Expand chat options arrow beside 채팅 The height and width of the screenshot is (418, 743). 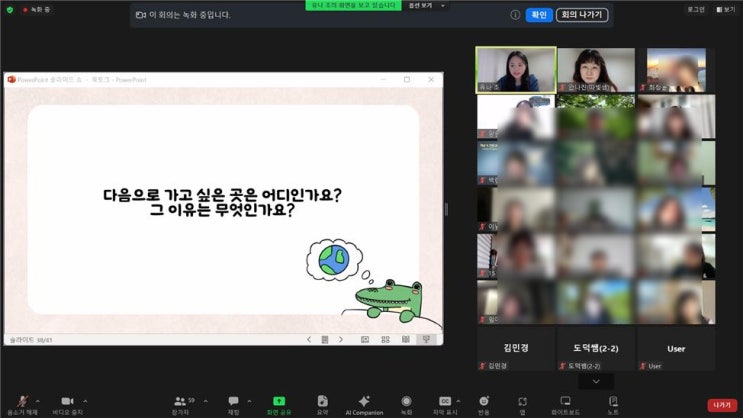[x=249, y=401]
